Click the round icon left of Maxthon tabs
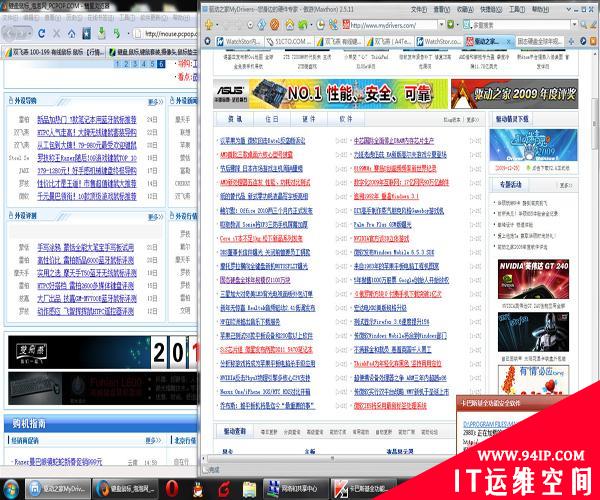This screenshot has width=600, height=500. (x=207, y=41)
